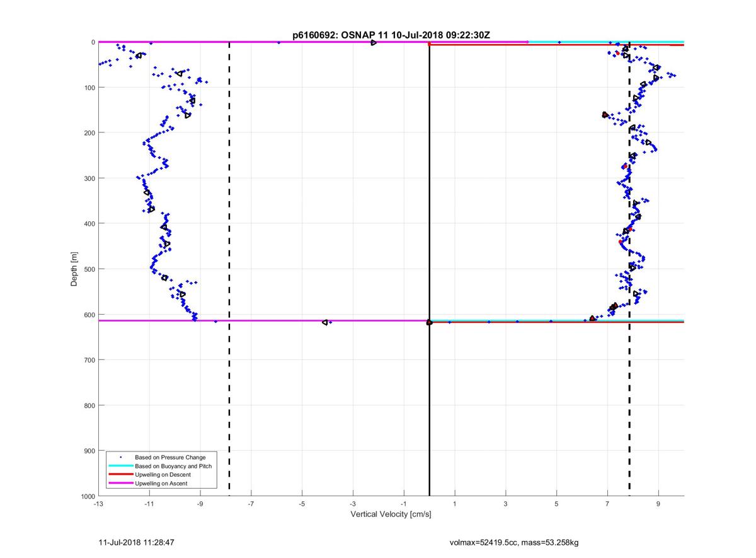Select legend entry Based on Pressure Change
756x558 pixels.
tap(170, 457)
